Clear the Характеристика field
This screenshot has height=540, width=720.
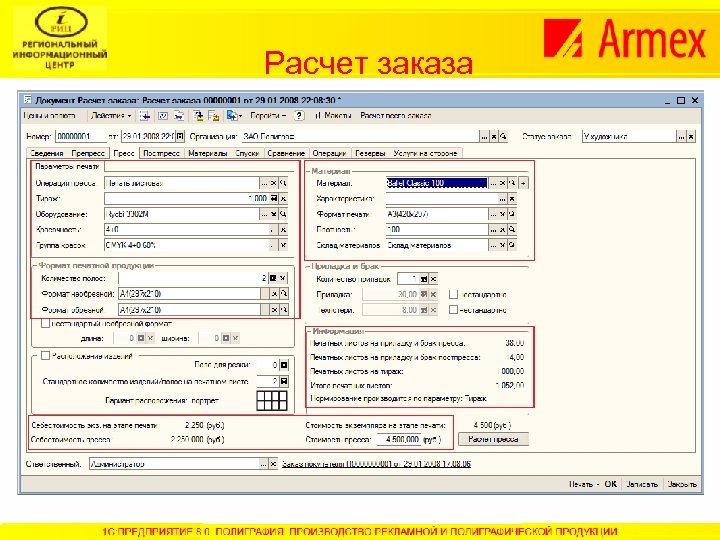512,198
